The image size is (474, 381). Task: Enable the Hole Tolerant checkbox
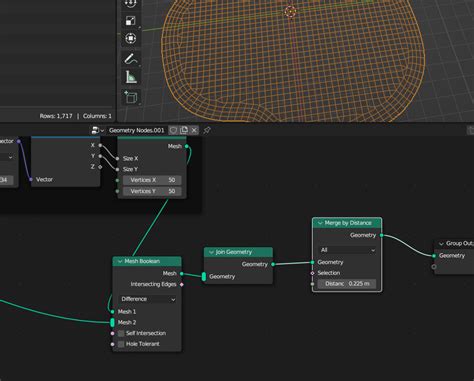121,344
